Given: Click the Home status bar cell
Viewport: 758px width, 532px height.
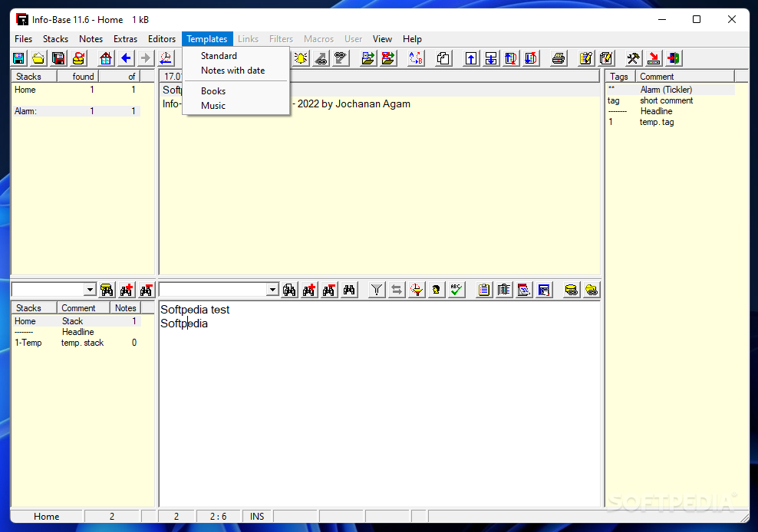Looking at the screenshot, I should click(x=46, y=517).
